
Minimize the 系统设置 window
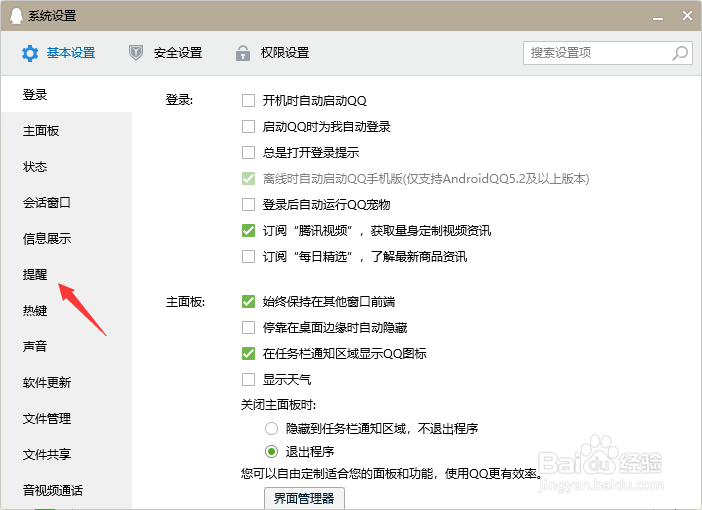[658, 17]
